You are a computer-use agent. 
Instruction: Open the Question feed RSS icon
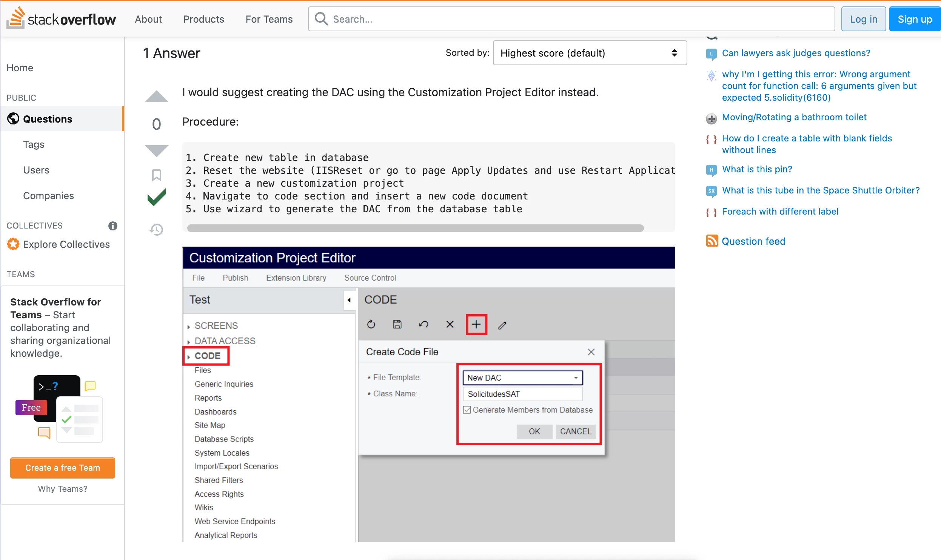coord(712,241)
